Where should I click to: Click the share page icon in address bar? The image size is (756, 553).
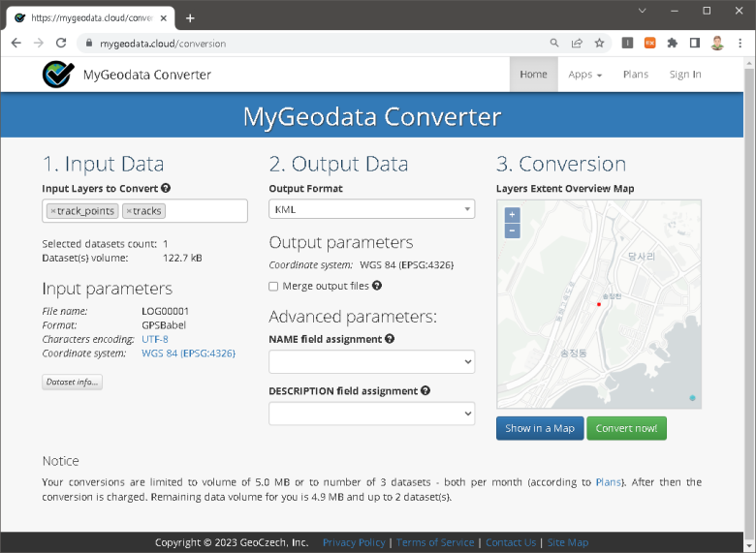click(x=577, y=43)
